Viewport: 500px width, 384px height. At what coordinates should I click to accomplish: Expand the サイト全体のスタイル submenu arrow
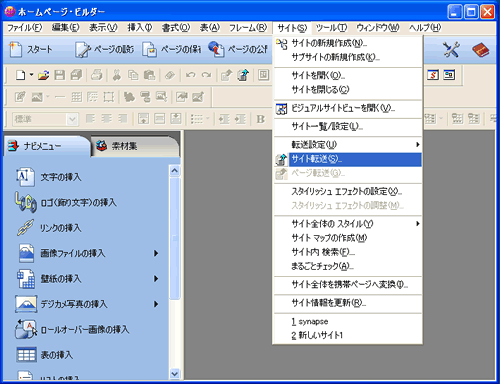click(x=417, y=223)
